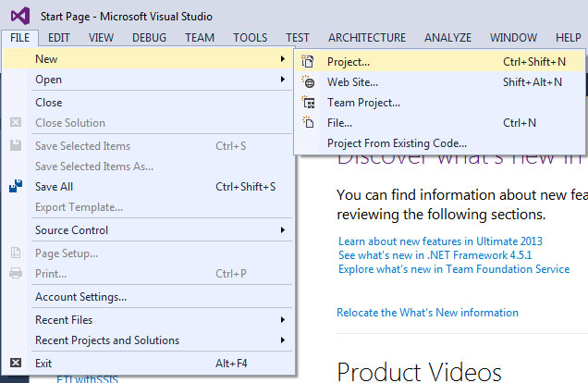Choose Save Selected Items As entry

(x=148, y=167)
